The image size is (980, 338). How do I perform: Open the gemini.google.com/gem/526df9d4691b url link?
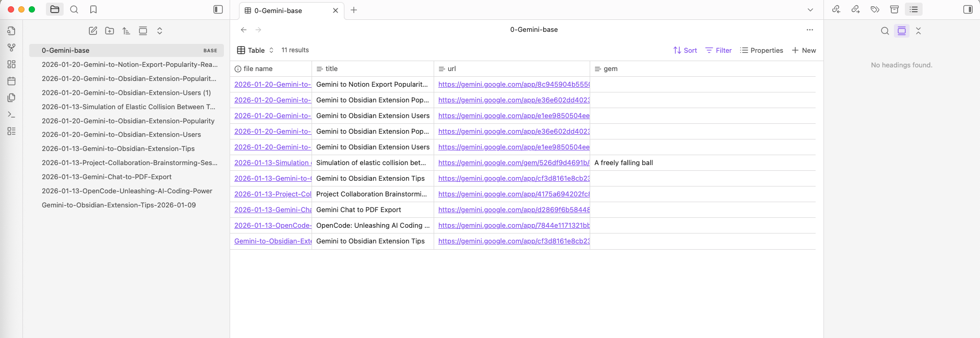513,162
